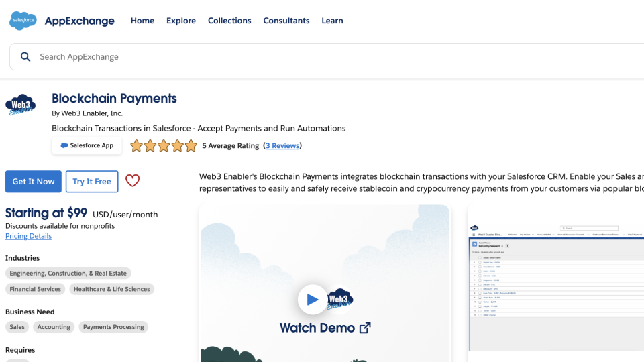Open the 3 Reviews link

coord(282,145)
